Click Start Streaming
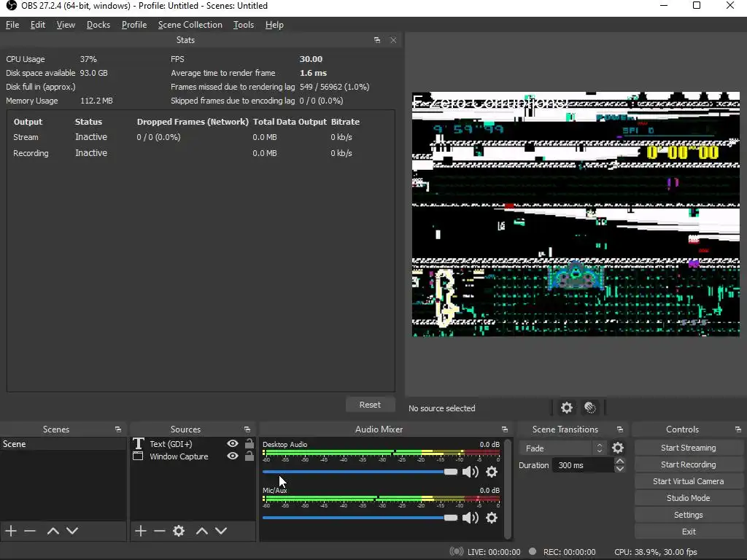The image size is (747, 560). click(689, 448)
